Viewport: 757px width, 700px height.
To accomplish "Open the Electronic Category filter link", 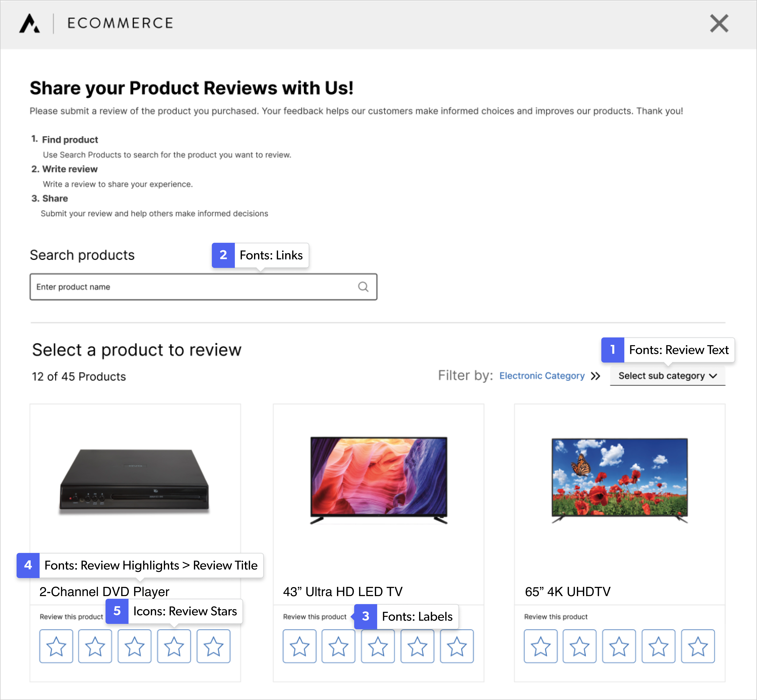I will (542, 376).
